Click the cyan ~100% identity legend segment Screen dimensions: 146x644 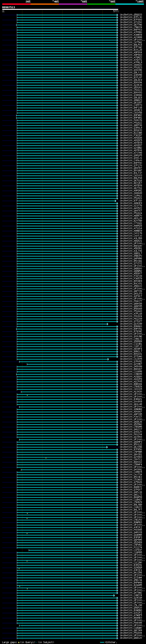[130, 4]
